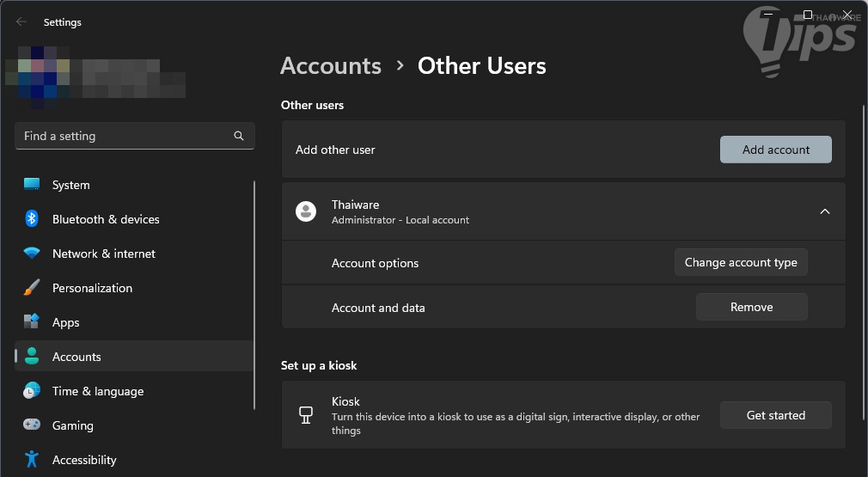Open the Accounts sidebar menu item

[76, 357]
